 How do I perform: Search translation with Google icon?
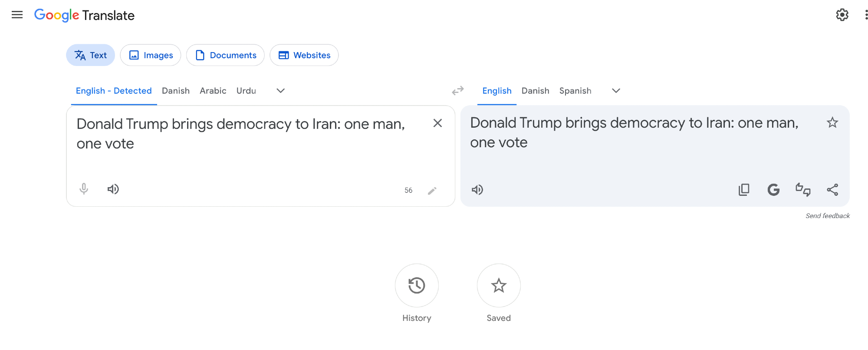[773, 190]
